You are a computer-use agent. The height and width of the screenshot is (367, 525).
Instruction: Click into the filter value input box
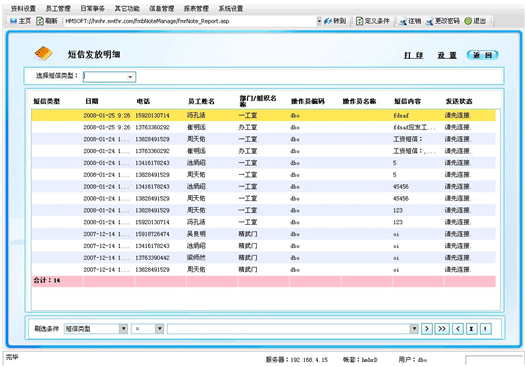click(289, 329)
